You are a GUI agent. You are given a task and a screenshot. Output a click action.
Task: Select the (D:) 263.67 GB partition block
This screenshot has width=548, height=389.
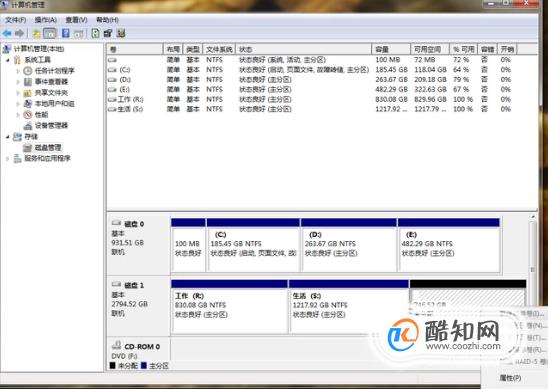349,245
